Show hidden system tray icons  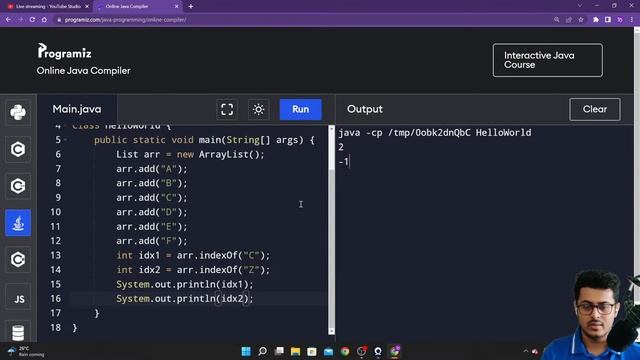tap(526, 351)
